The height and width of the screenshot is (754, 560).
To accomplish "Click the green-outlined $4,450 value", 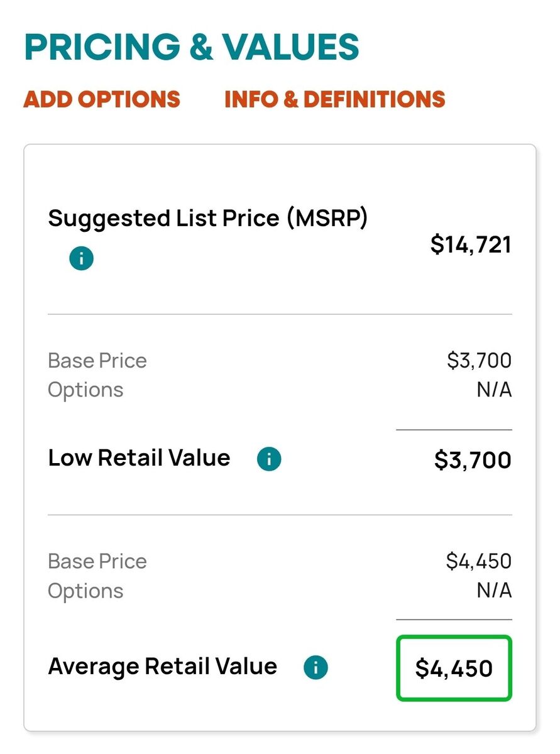I will (454, 668).
